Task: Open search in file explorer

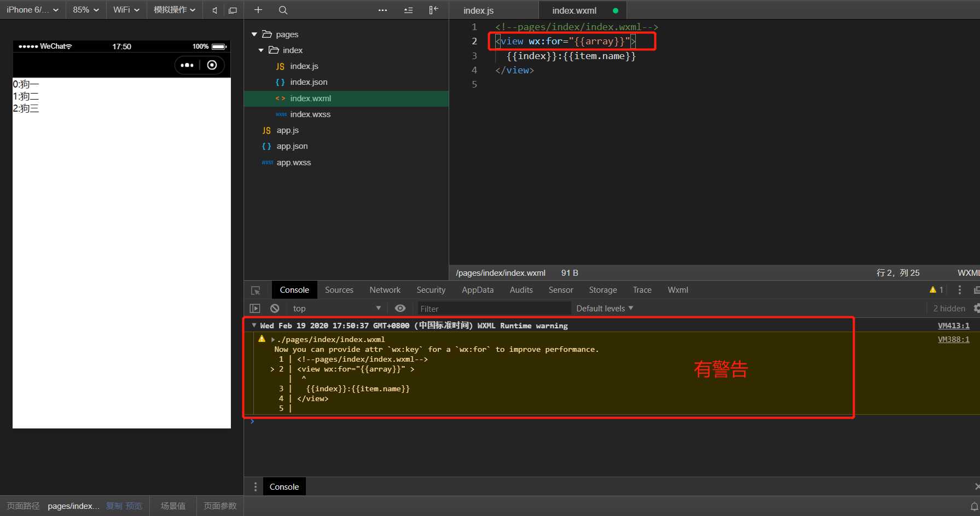Action: click(283, 10)
